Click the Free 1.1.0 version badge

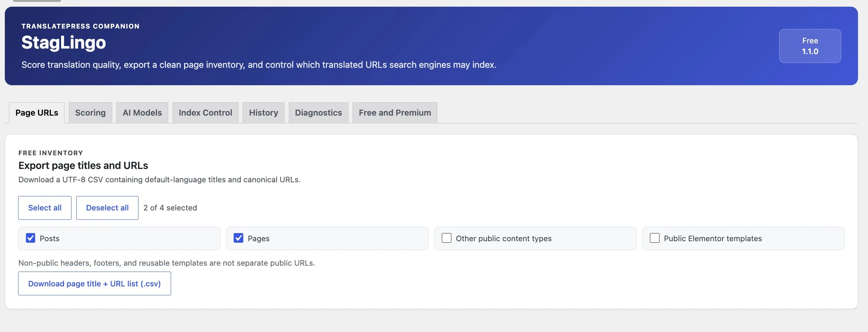810,46
